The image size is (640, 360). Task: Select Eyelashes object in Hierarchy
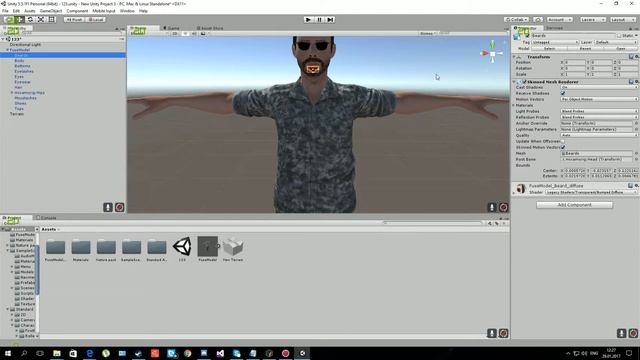(x=24, y=71)
